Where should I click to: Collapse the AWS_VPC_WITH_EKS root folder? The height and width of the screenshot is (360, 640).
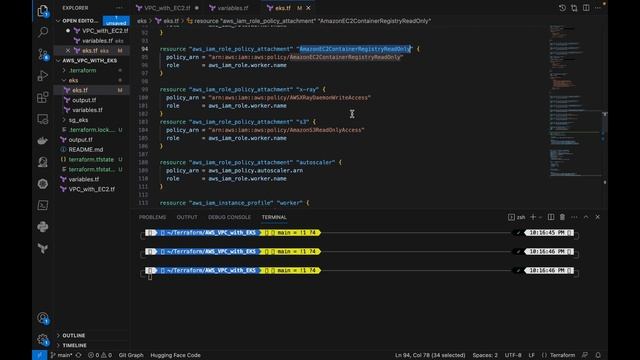58,60
